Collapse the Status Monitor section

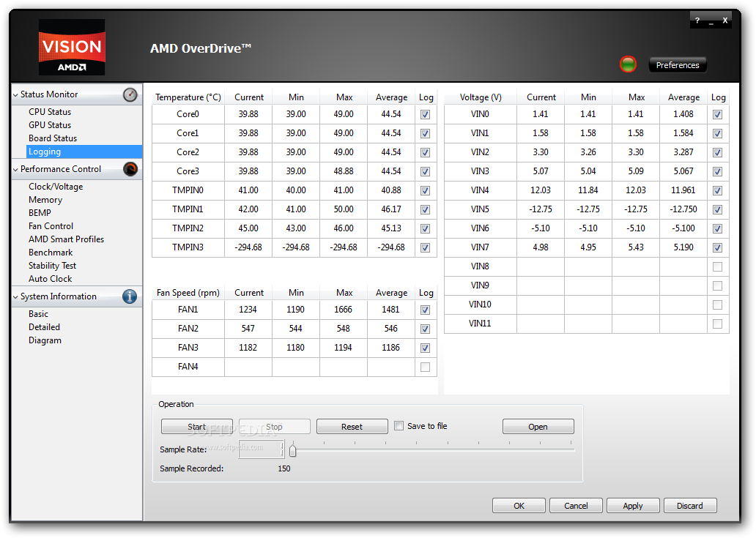[x=15, y=95]
